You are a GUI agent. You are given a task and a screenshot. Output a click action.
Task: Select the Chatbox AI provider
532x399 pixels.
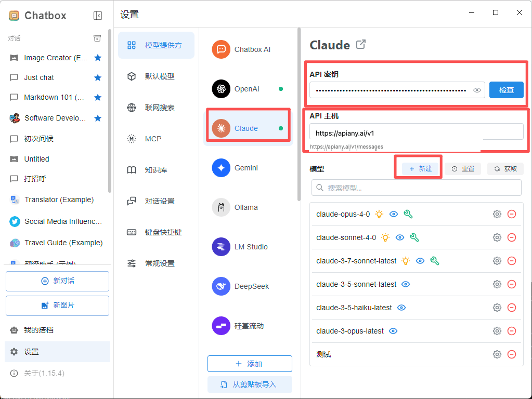pyautogui.click(x=250, y=49)
